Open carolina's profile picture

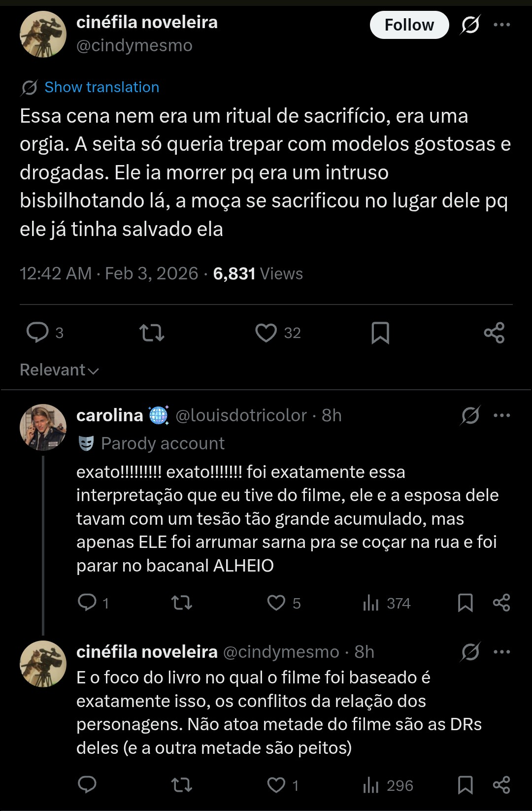pyautogui.click(x=43, y=427)
